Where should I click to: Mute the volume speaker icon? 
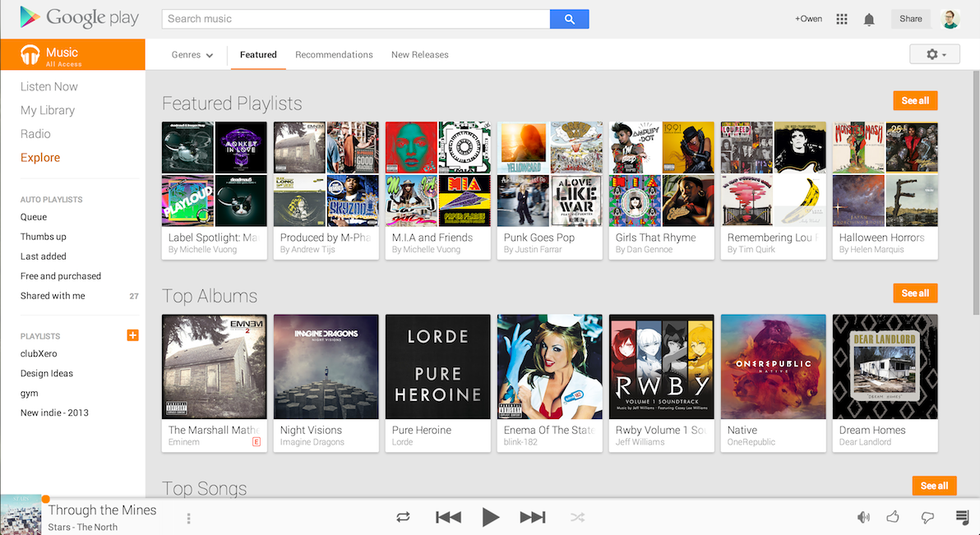pos(863,517)
